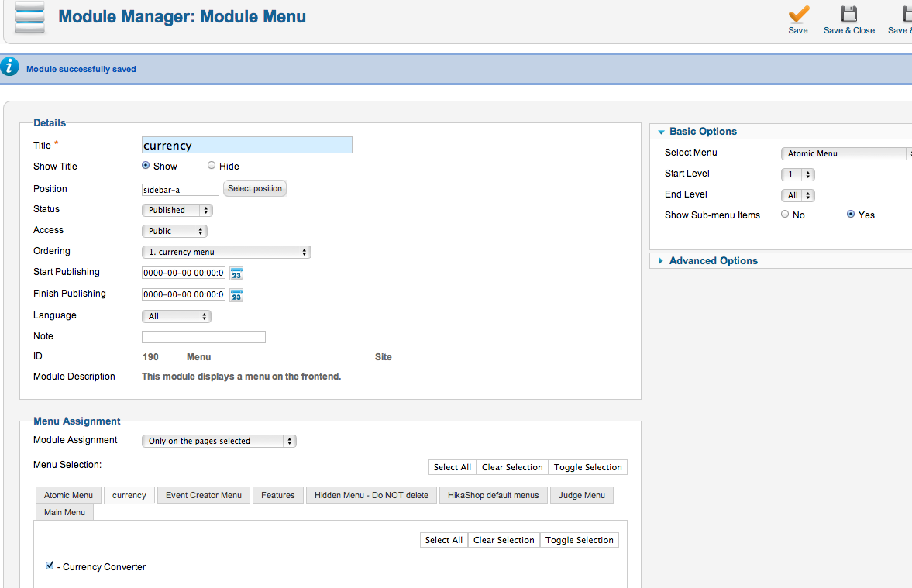
Task: Click the Save checkmark icon
Action: pos(798,14)
